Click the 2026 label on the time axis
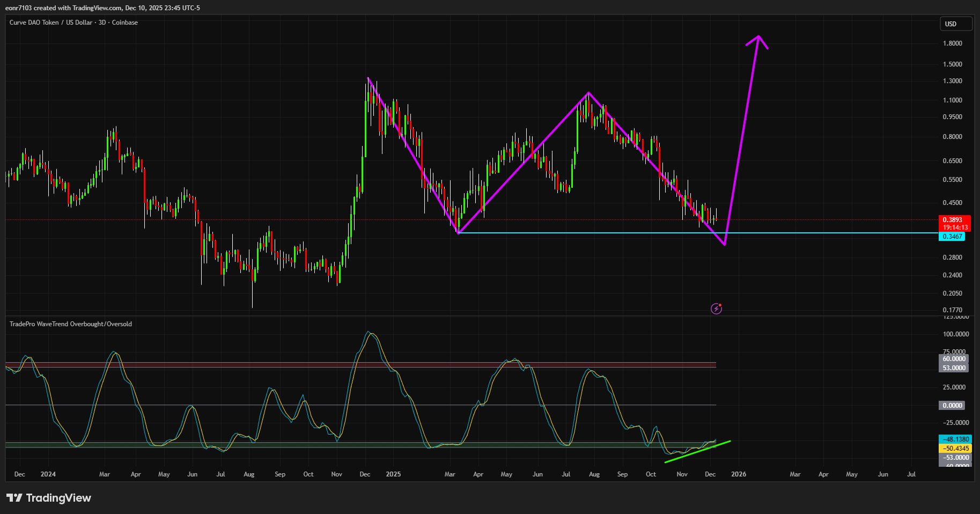Viewport: 980px width, 514px height. [739, 474]
